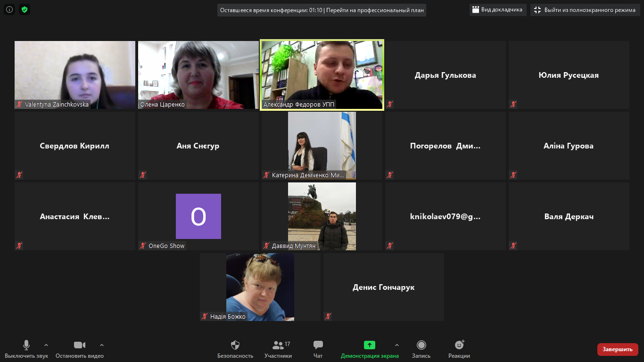Select Александр Федоров УПП video tile
Viewport: 644px width, 362px height.
point(322,74)
